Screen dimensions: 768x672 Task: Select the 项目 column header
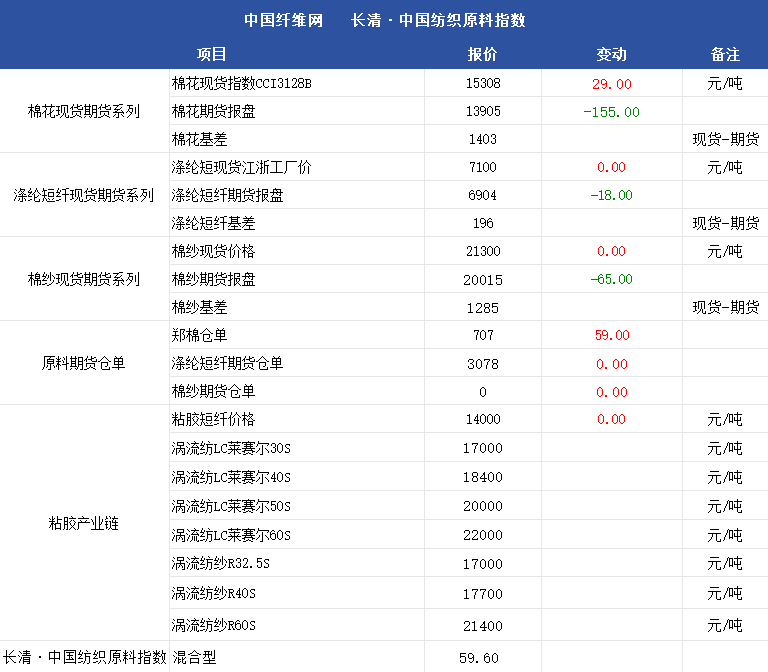(x=212, y=54)
